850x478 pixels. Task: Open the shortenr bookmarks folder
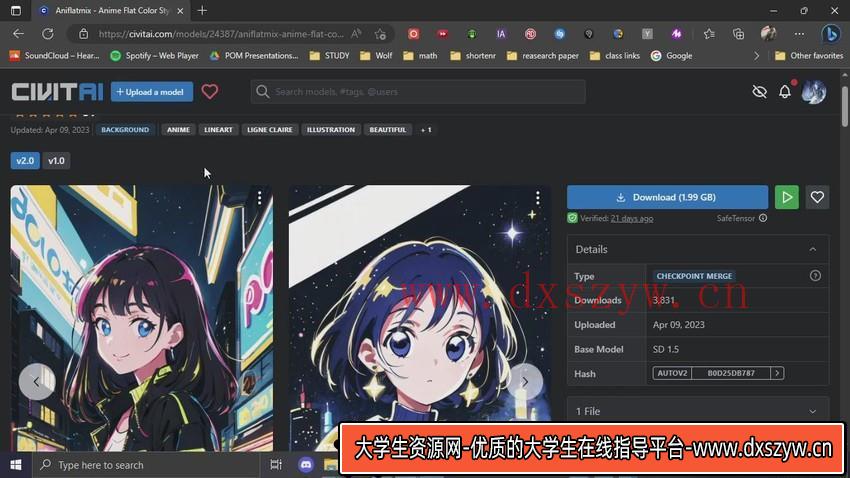point(473,56)
